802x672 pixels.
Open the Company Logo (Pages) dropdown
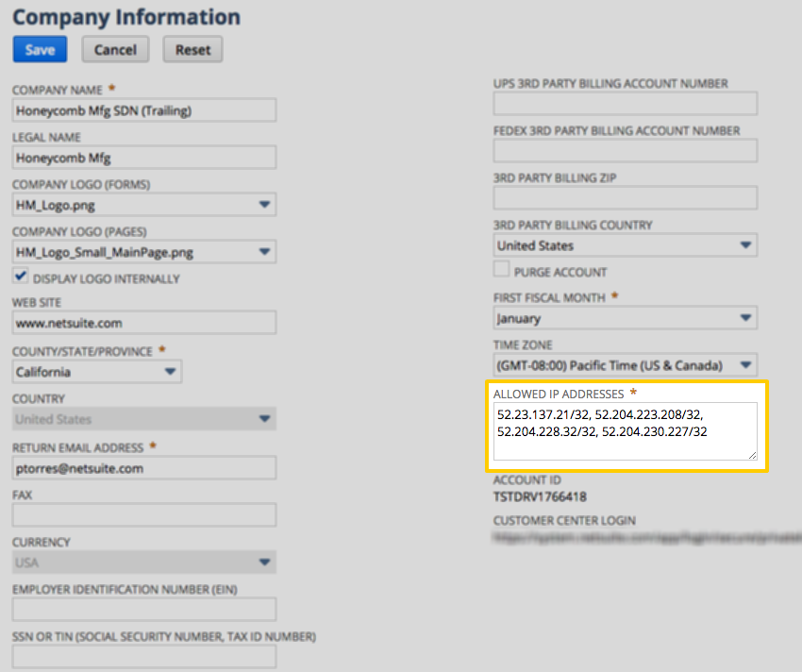pos(265,251)
